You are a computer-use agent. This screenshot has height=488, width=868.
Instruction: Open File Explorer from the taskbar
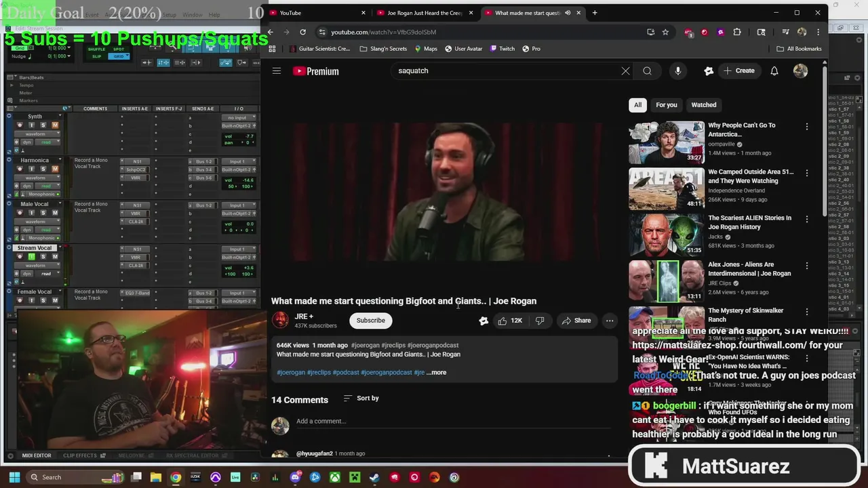click(155, 477)
